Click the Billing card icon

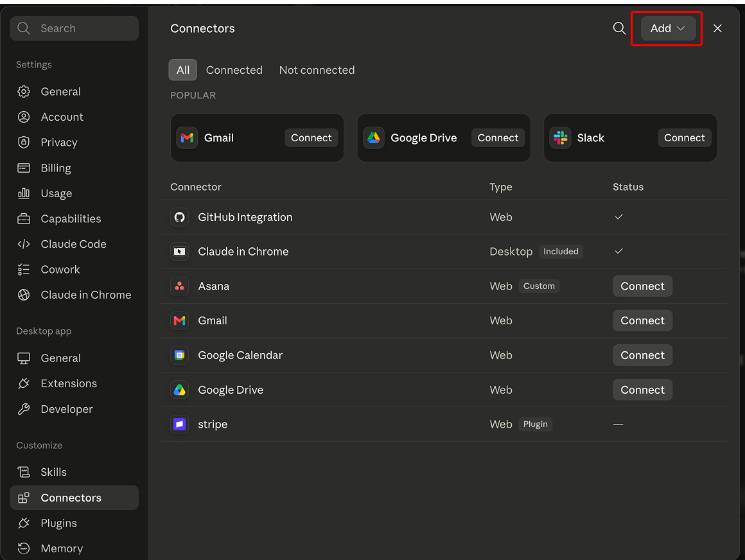pos(24,168)
